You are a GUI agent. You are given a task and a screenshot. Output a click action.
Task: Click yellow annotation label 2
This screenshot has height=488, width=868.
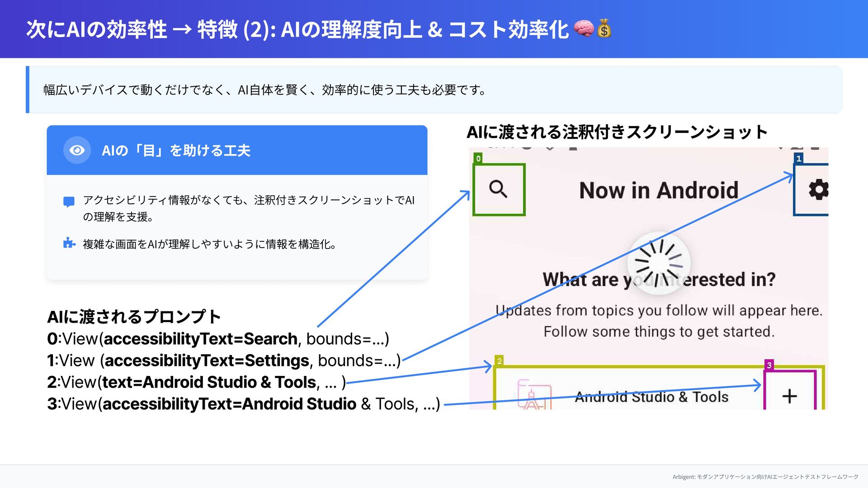[x=499, y=361]
